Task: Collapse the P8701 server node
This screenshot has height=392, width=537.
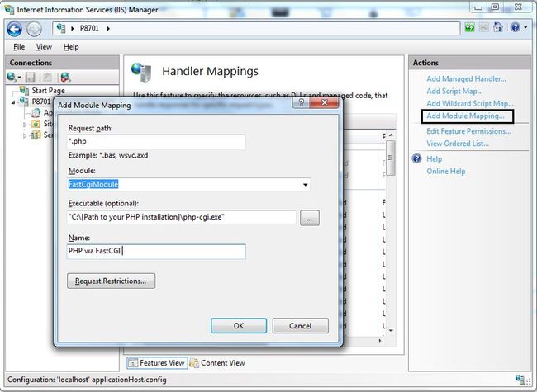Action: tap(13, 102)
